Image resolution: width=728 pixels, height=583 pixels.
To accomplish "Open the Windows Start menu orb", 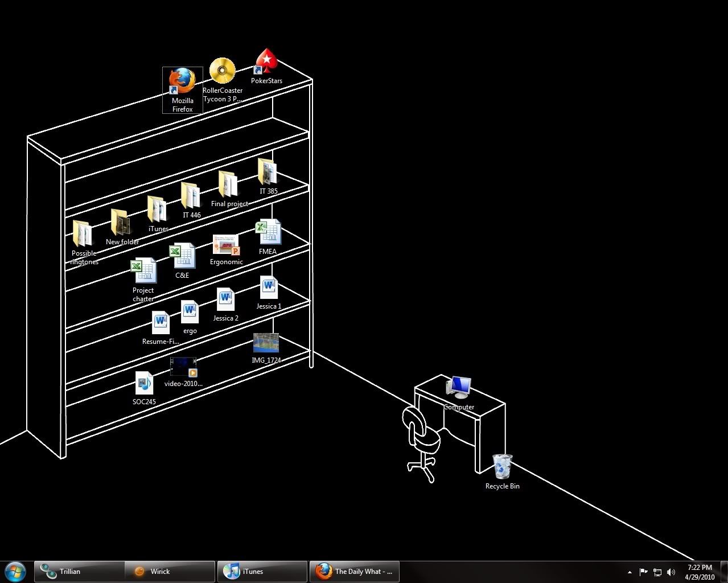I will (x=15, y=571).
